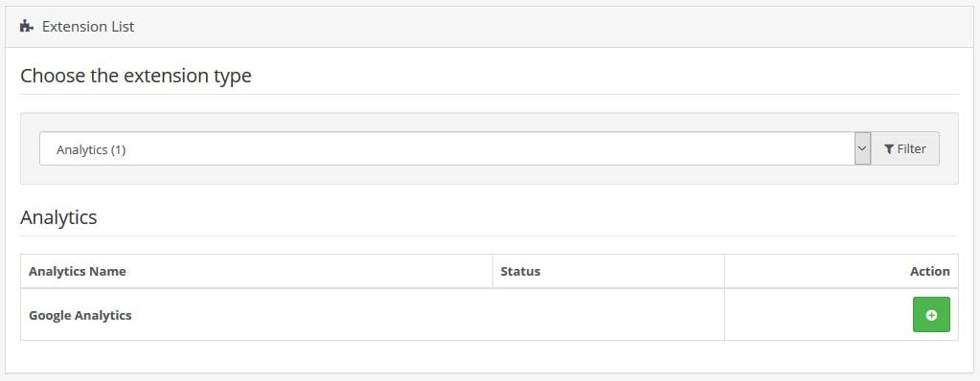Click the Analytics Name column header
980x381 pixels.
point(78,271)
